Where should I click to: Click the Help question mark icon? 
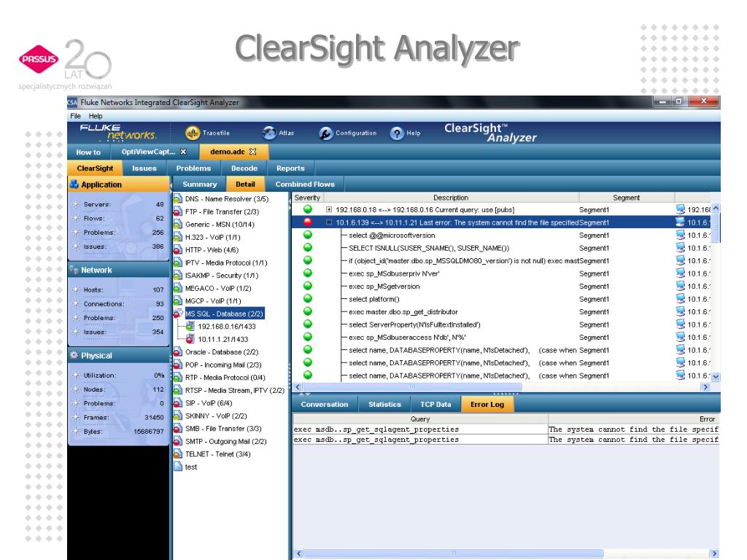[x=396, y=134]
